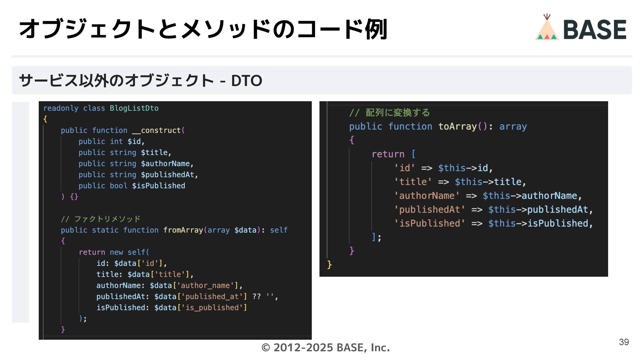Click the fromArray static function signature
This screenshot has width=644, height=362.
(x=174, y=230)
